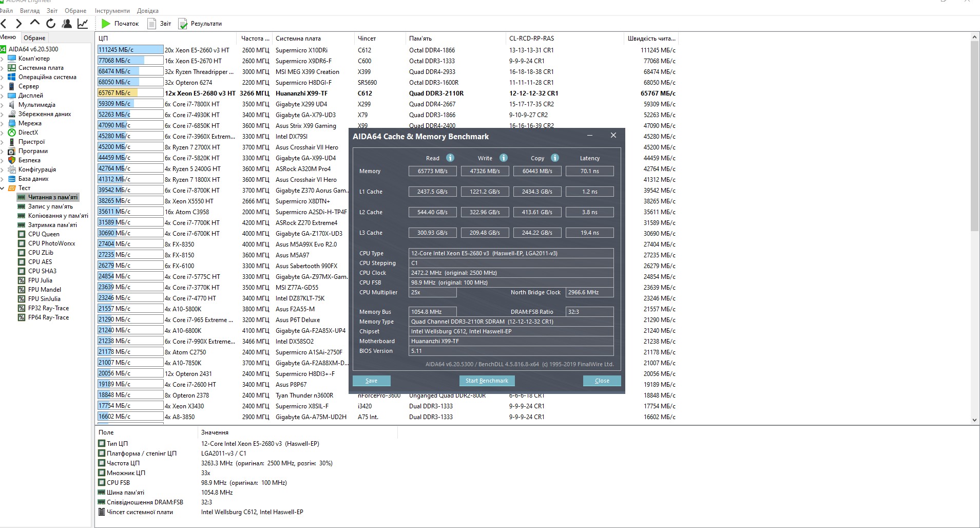Select the Копіювання у пам'яті benchmark
Viewport: 980px width, 528px height.
(x=58, y=216)
